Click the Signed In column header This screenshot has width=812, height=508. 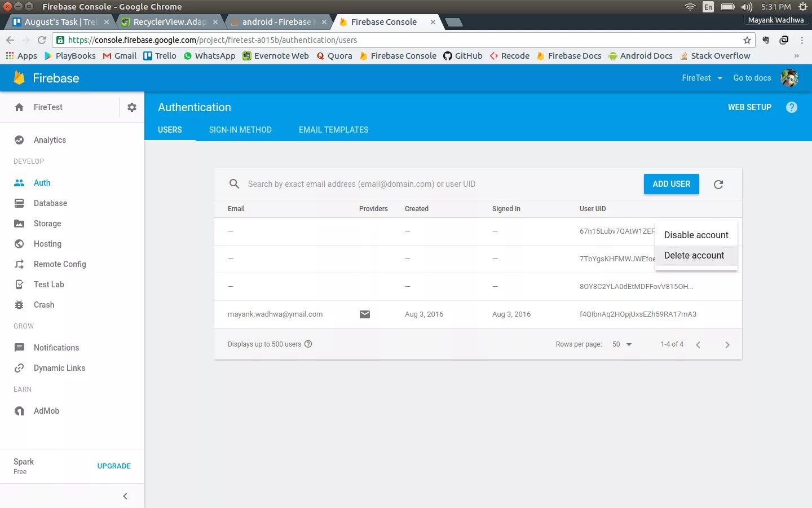point(506,209)
